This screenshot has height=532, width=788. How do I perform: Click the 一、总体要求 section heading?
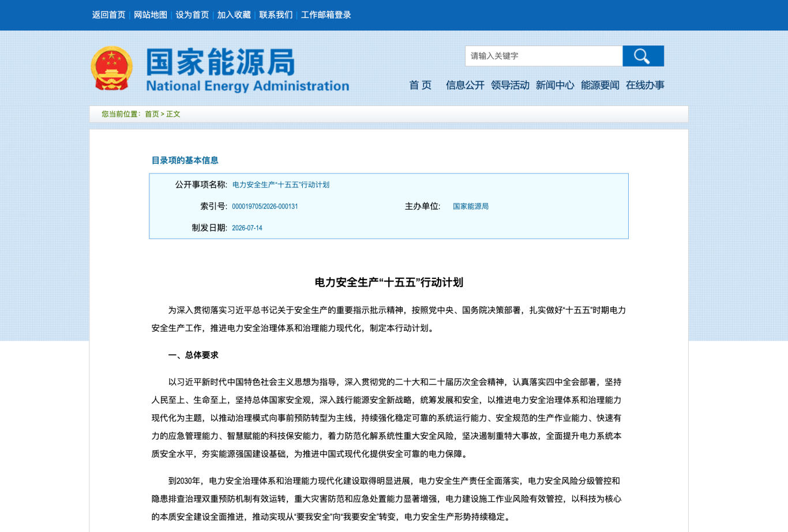coord(193,355)
